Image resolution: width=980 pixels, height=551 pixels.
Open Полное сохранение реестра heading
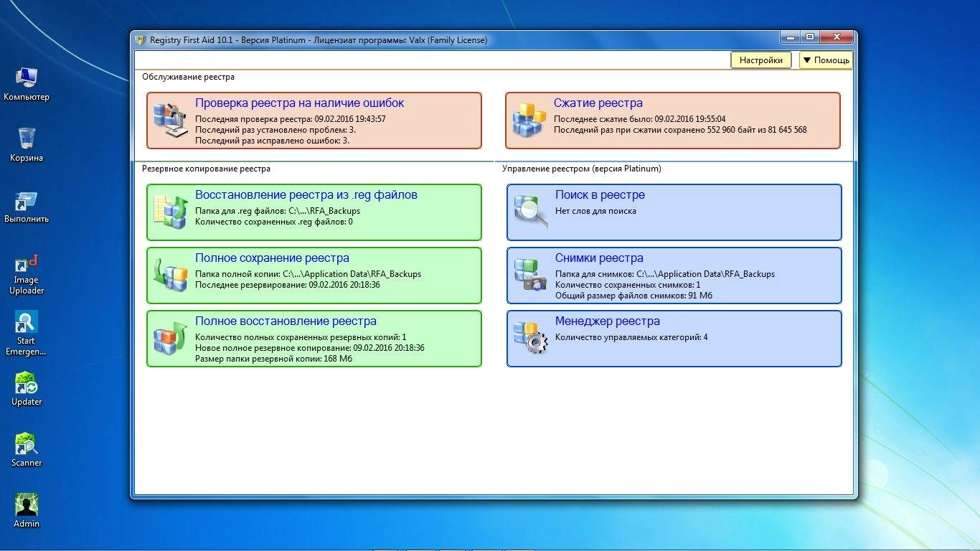pyautogui.click(x=273, y=258)
